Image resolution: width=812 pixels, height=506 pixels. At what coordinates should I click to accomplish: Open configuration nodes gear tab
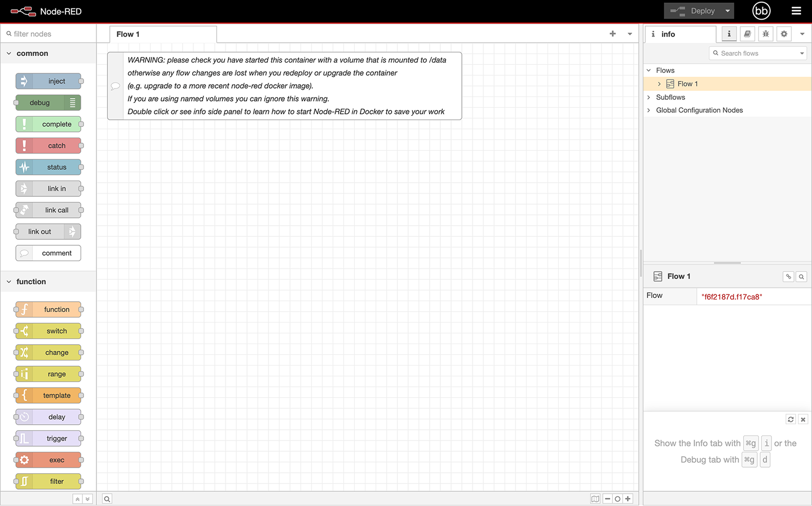tap(784, 34)
